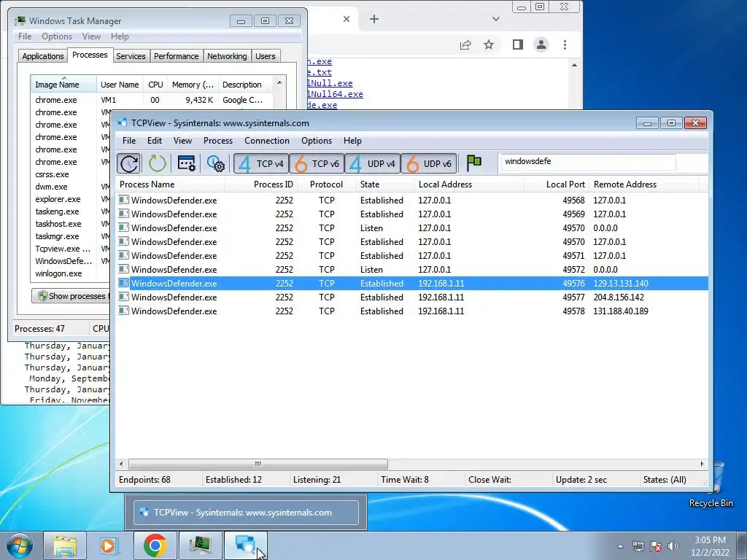Screen dimensions: 747x560
Task: Open the TCPView Connection menu
Action: [x=267, y=141]
